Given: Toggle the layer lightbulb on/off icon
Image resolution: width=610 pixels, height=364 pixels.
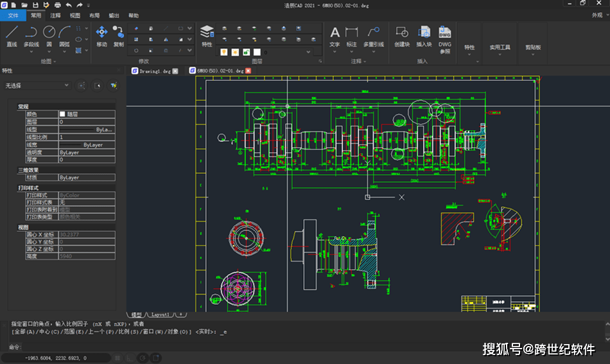Looking at the screenshot, I should [224, 52].
